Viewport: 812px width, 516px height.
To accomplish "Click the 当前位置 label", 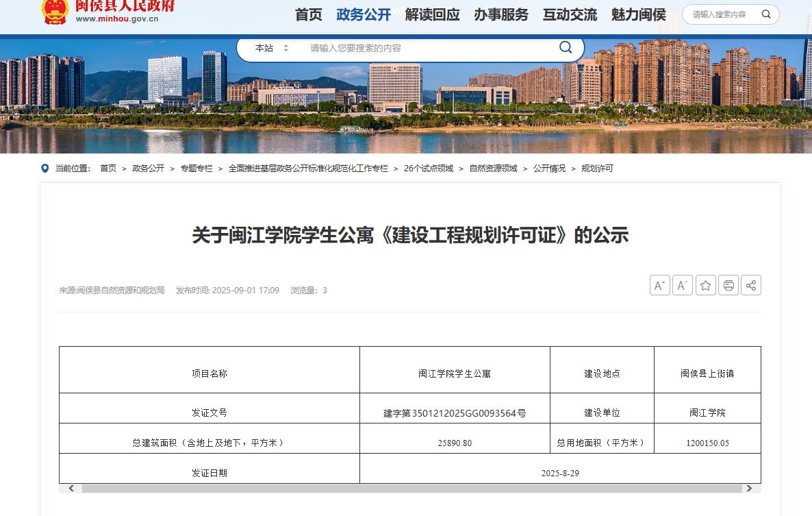I will [73, 169].
